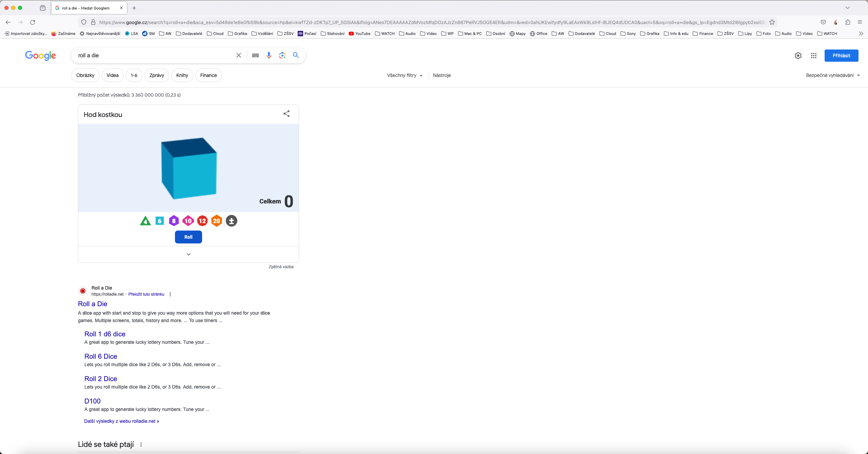
Task: Select the green 4-sided die icon
Action: 145,221
